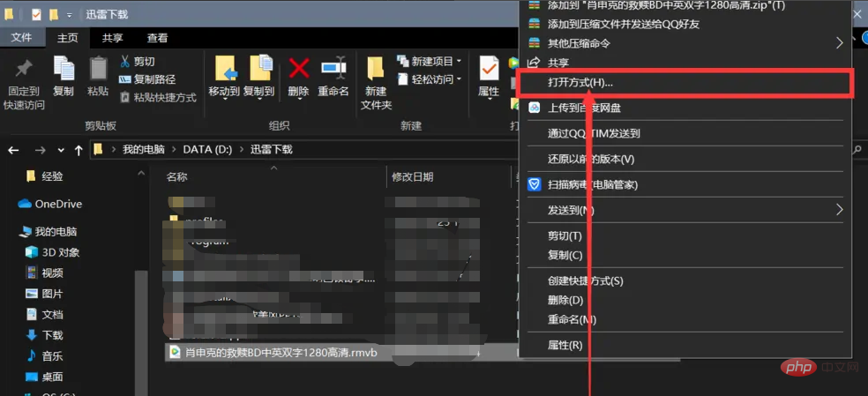Click Paste shortcut (粘贴快捷方式) in ribbon

[158, 98]
